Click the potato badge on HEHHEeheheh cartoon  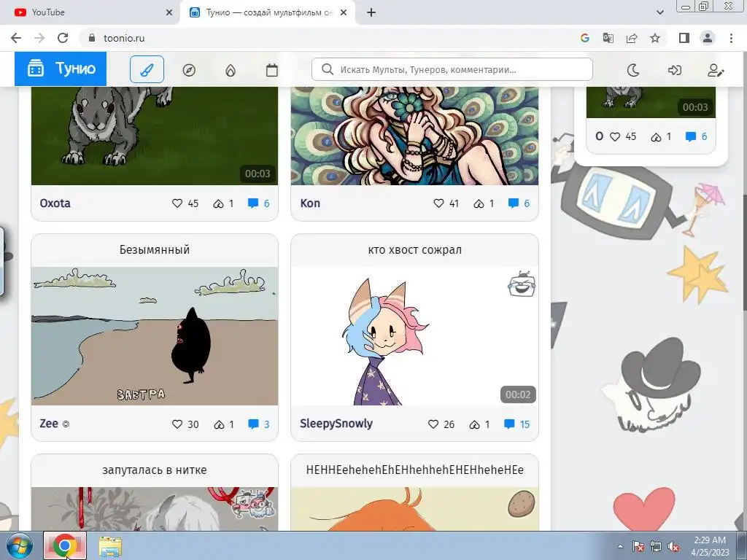[x=521, y=504]
